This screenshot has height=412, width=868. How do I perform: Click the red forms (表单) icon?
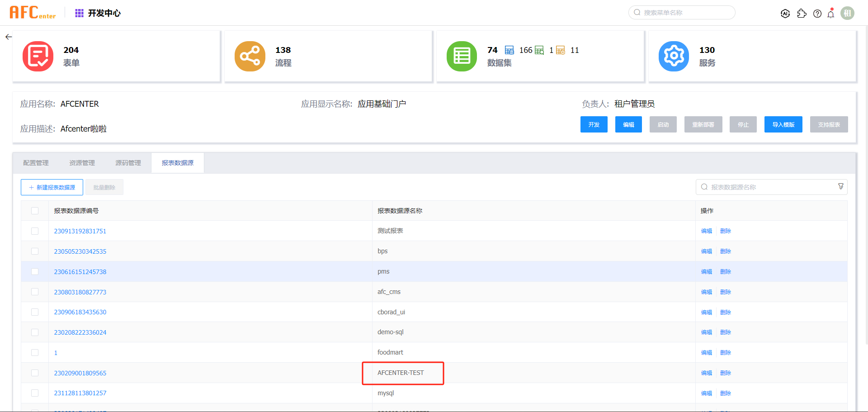click(38, 57)
